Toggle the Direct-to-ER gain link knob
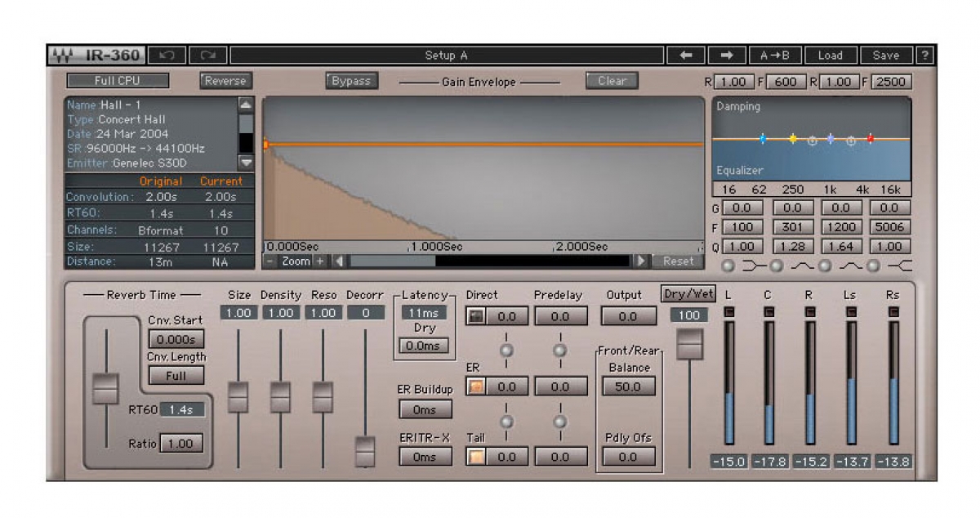Viewport: 980px width, 518px height. click(506, 351)
